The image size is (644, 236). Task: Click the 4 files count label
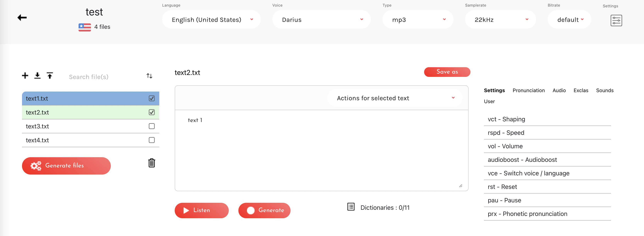coord(102,27)
